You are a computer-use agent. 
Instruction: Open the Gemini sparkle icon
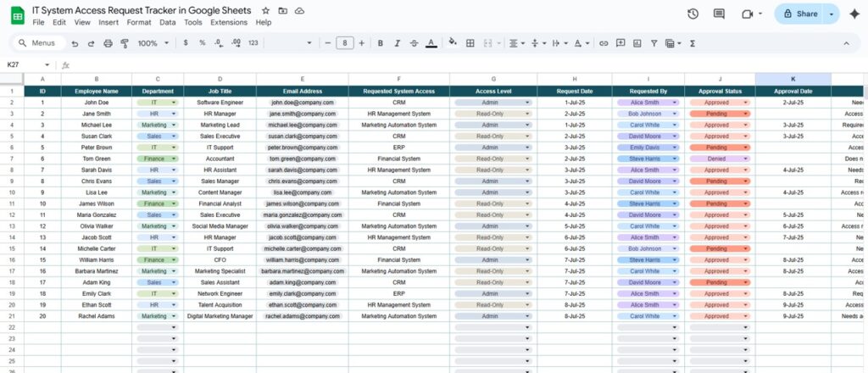point(854,14)
